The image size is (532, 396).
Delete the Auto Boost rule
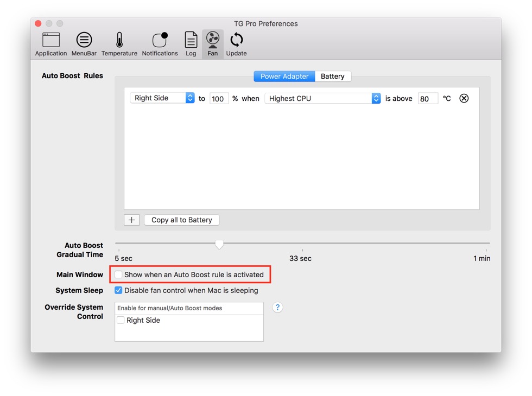click(x=464, y=98)
